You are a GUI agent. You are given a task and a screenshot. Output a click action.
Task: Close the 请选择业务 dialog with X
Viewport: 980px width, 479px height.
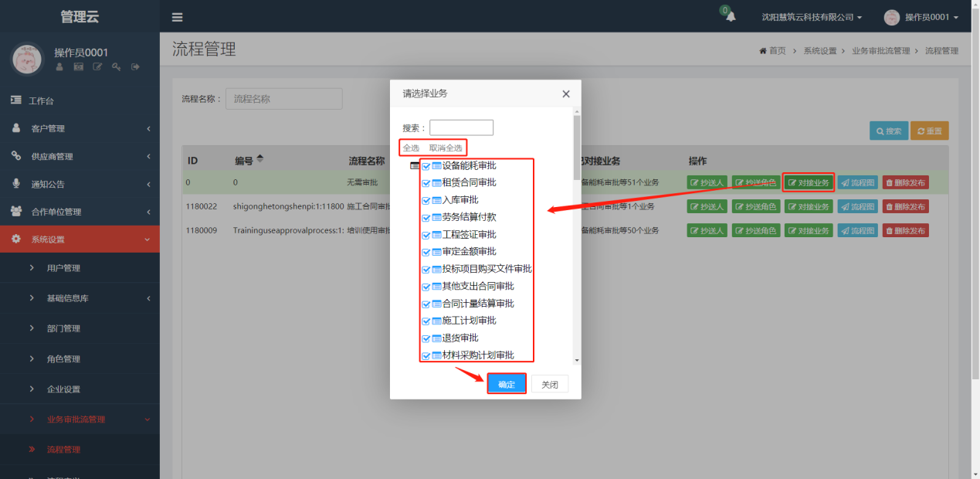coord(566,94)
